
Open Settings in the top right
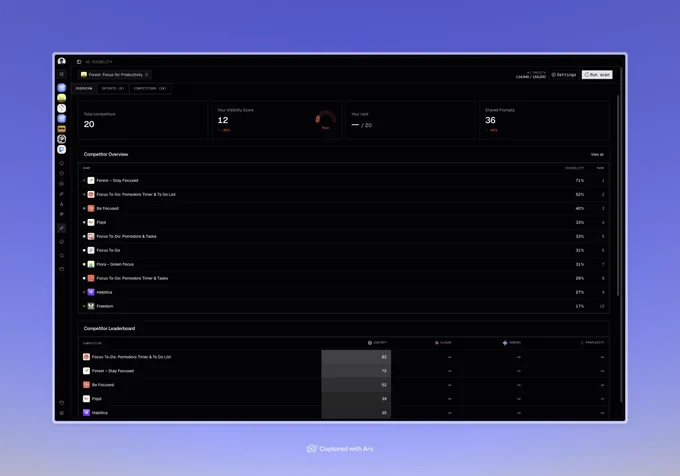564,75
